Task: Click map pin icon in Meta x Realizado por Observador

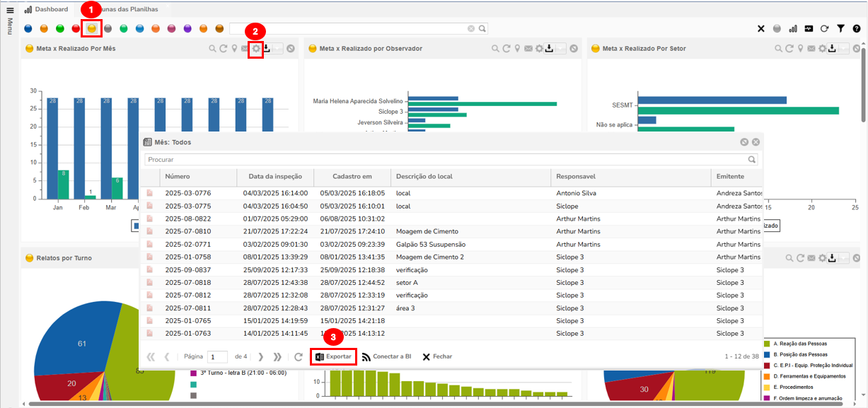Action: coord(518,49)
